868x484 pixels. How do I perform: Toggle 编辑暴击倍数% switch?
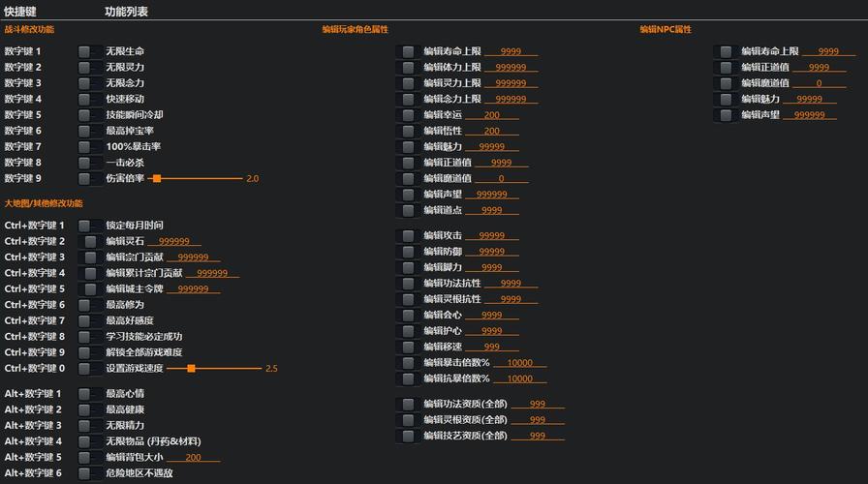click(408, 363)
